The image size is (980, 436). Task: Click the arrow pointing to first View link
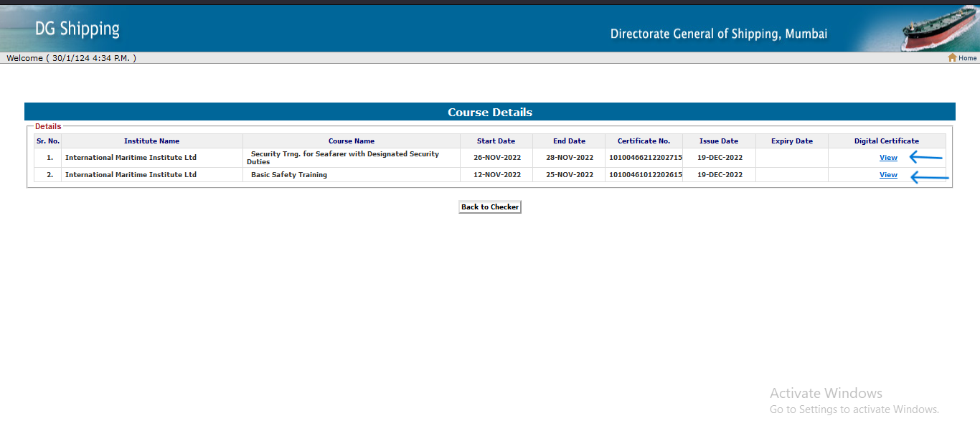925,157
